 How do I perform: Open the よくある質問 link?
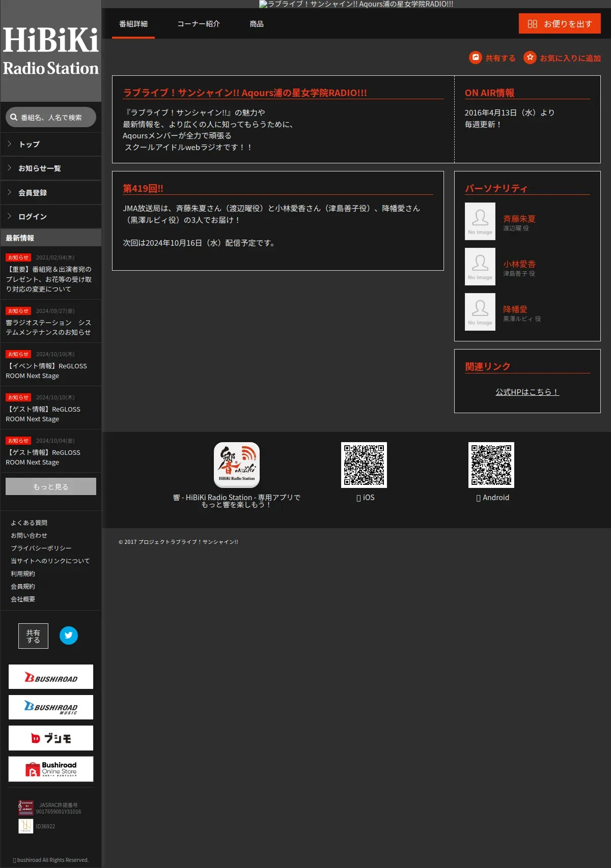pos(29,523)
